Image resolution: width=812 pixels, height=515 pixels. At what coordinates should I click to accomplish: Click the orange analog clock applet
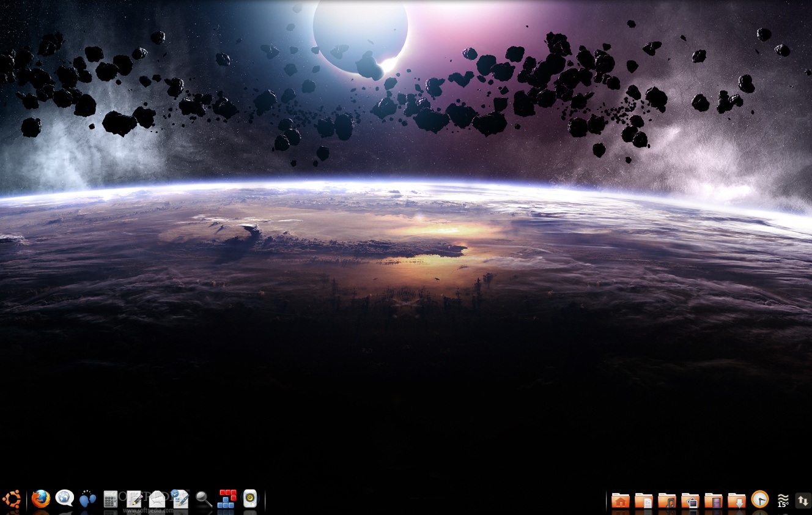(x=760, y=500)
